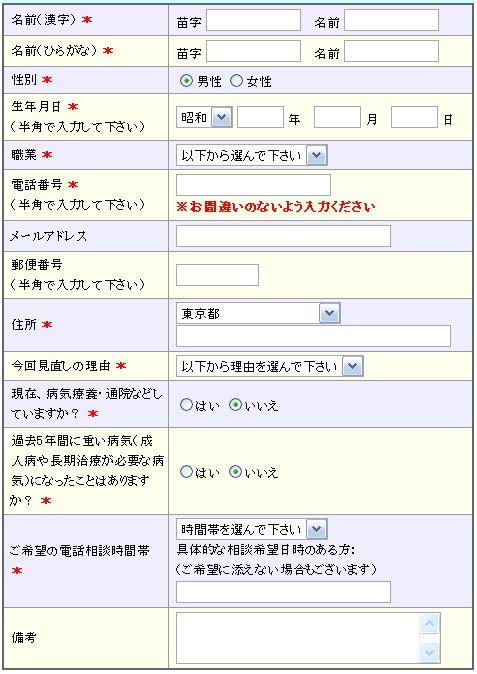Click the 名前 field for 名前(ひらがな)
The image size is (477, 674).
[x=391, y=51]
